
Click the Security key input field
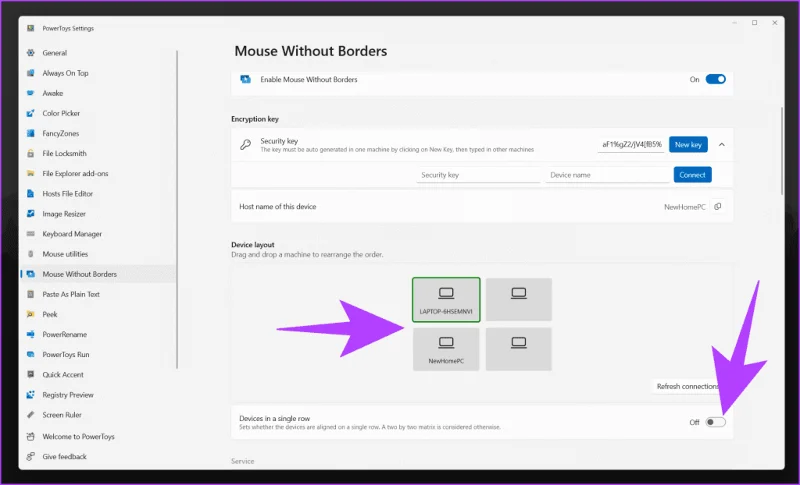click(478, 175)
